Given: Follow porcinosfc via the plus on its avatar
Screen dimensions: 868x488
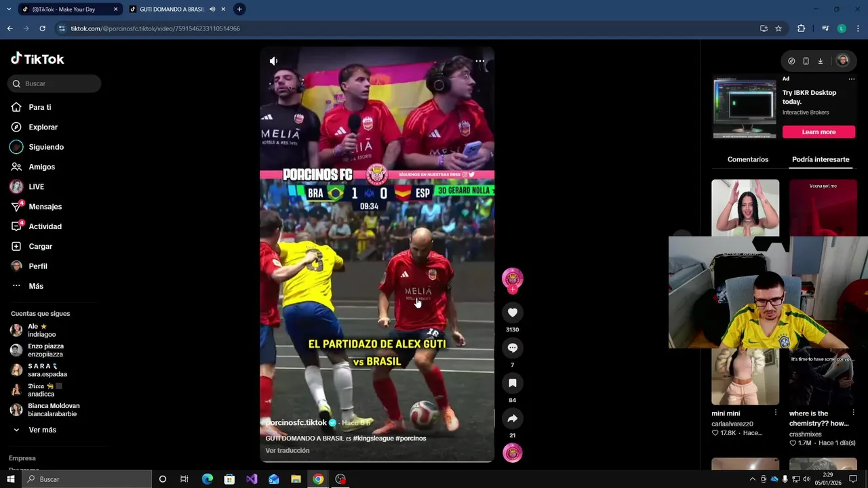Looking at the screenshot, I should (513, 289).
